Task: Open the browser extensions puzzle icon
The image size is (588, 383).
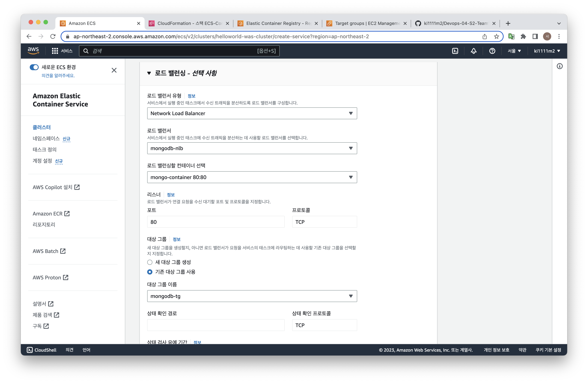Action: [x=523, y=37]
